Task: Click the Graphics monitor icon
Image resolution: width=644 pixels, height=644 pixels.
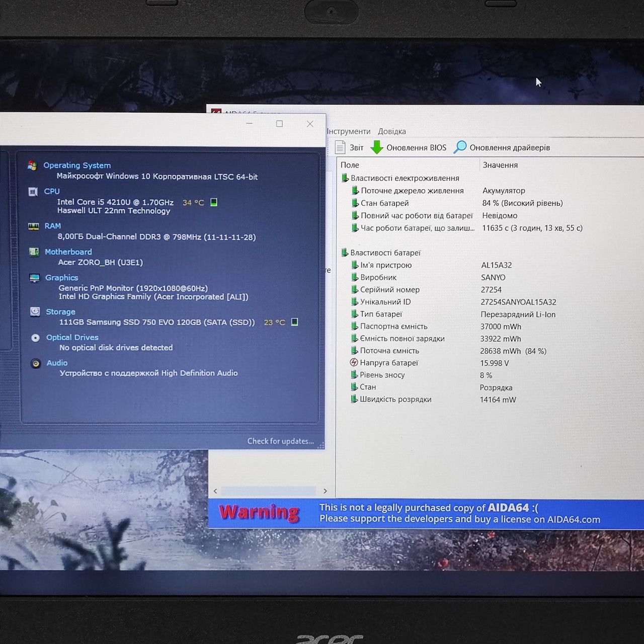Action: click(x=35, y=278)
